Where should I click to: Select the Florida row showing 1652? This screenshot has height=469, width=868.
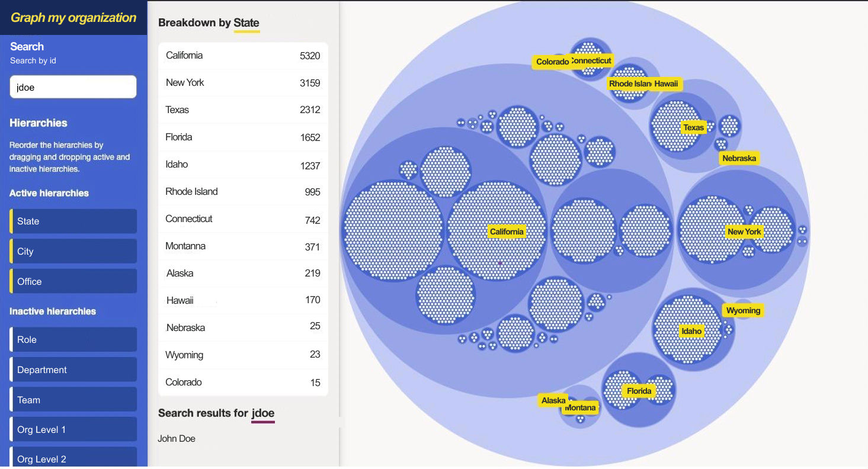click(x=243, y=137)
